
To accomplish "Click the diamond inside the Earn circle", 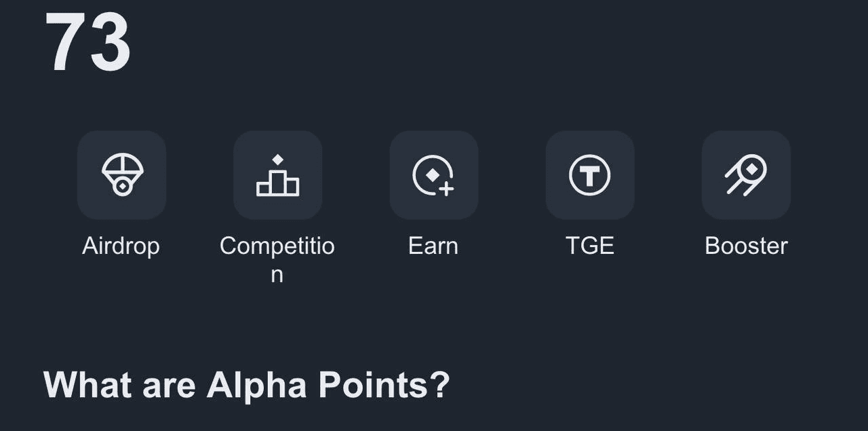I will 432,174.
